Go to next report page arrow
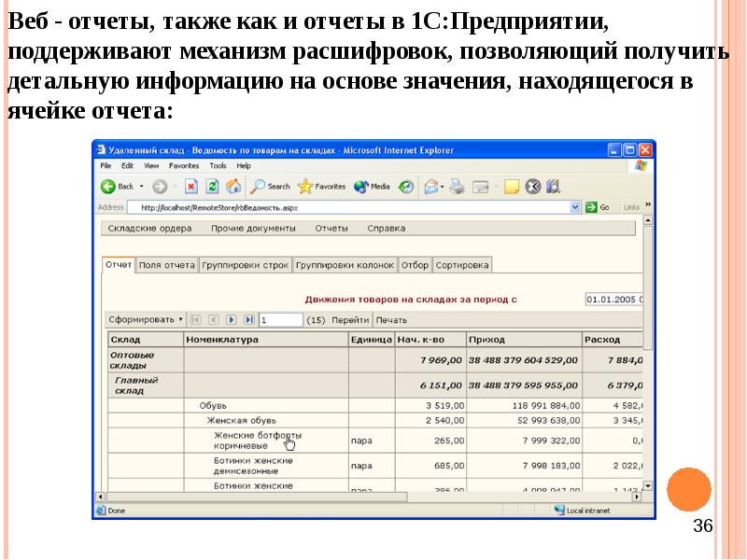747x560 pixels. pos(233,319)
